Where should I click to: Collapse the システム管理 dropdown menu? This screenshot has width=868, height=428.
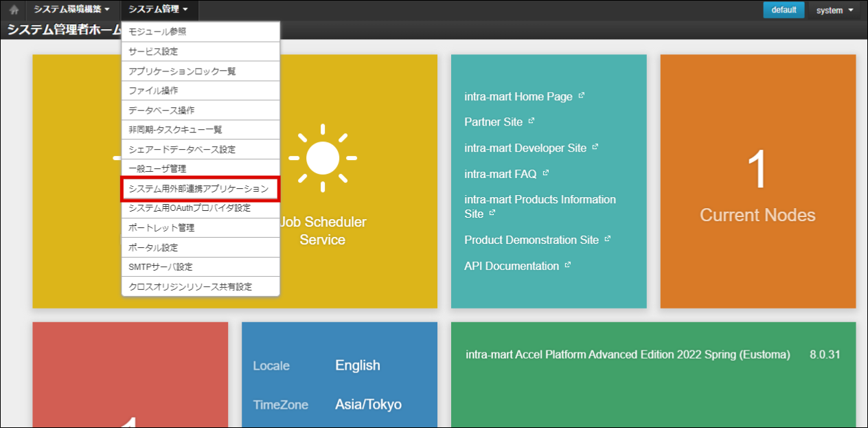[159, 10]
